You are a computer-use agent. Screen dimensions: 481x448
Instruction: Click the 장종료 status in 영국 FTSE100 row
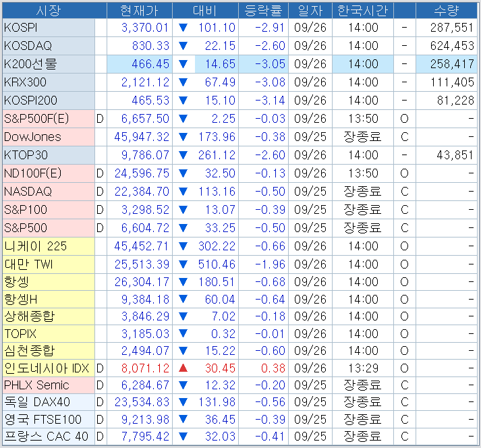pyautogui.click(x=362, y=419)
